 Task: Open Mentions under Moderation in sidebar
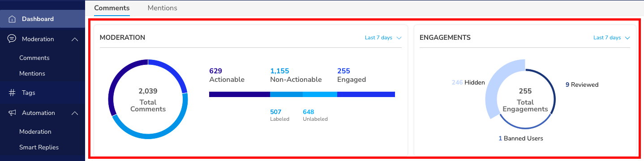pyautogui.click(x=32, y=73)
